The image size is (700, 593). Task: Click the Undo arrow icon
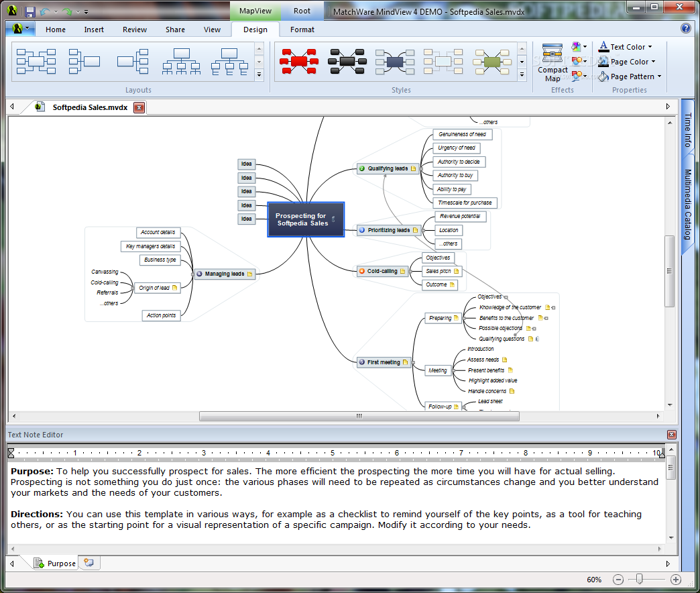(45, 11)
